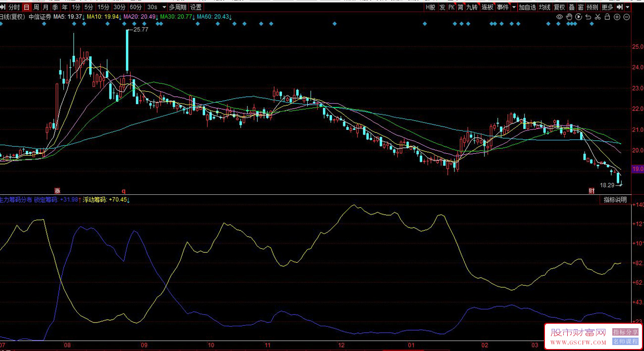Screen dimensions: 644x351
Task: Open the 更多 more menu
Action: coord(608,7)
